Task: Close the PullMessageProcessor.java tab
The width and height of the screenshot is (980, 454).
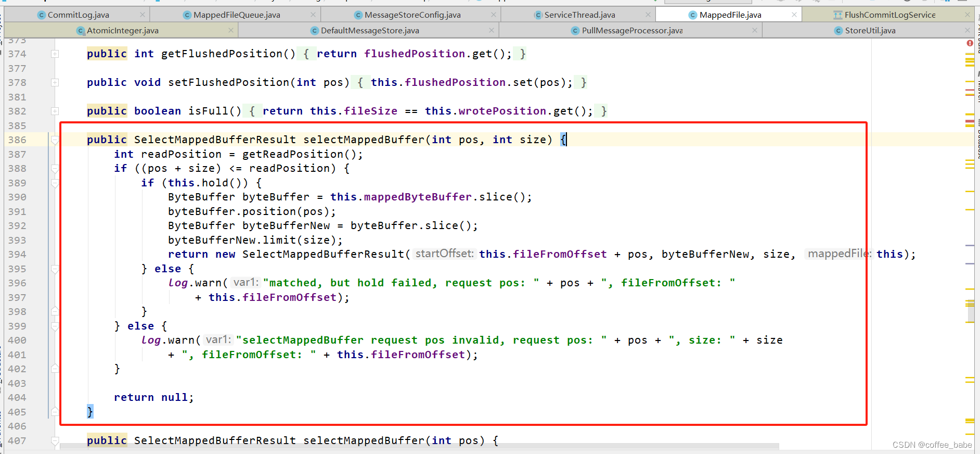Action: (755, 30)
